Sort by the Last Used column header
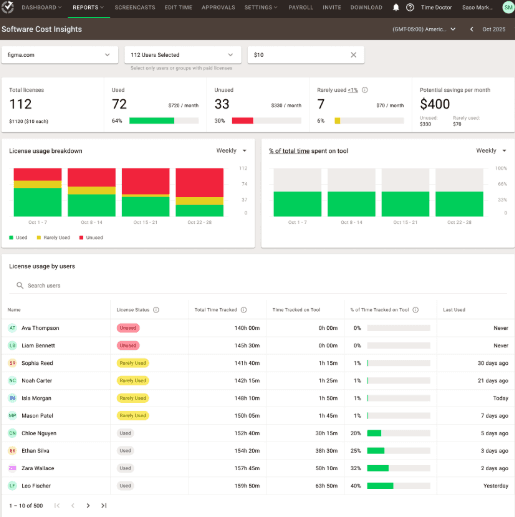515x517 pixels. tap(454, 310)
